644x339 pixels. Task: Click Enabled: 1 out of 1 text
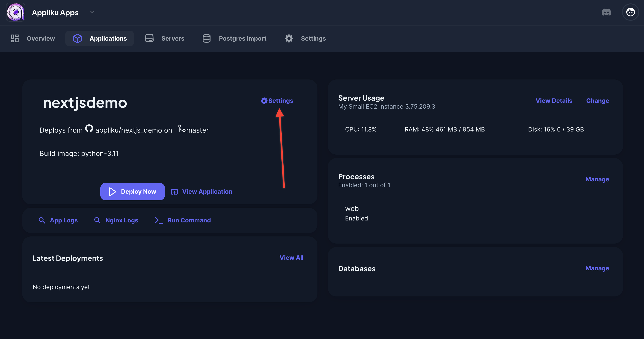tap(364, 185)
